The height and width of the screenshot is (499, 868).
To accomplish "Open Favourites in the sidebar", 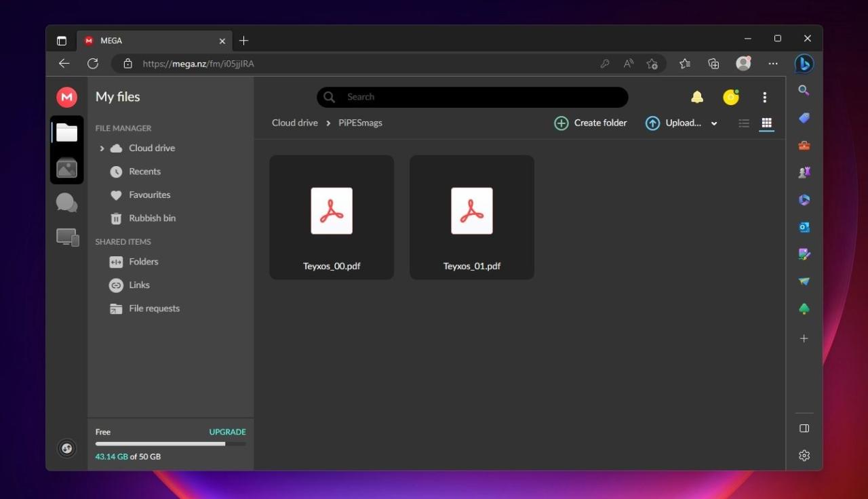I will pyautogui.click(x=140, y=195).
